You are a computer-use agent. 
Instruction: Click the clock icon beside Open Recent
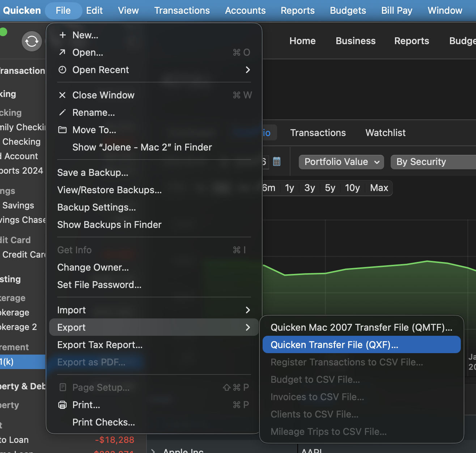point(63,69)
